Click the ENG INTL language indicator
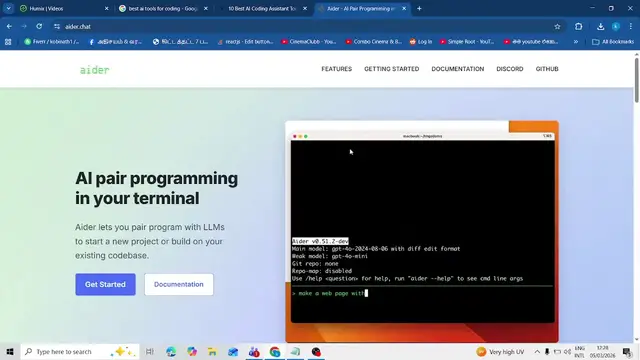 click(x=580, y=351)
